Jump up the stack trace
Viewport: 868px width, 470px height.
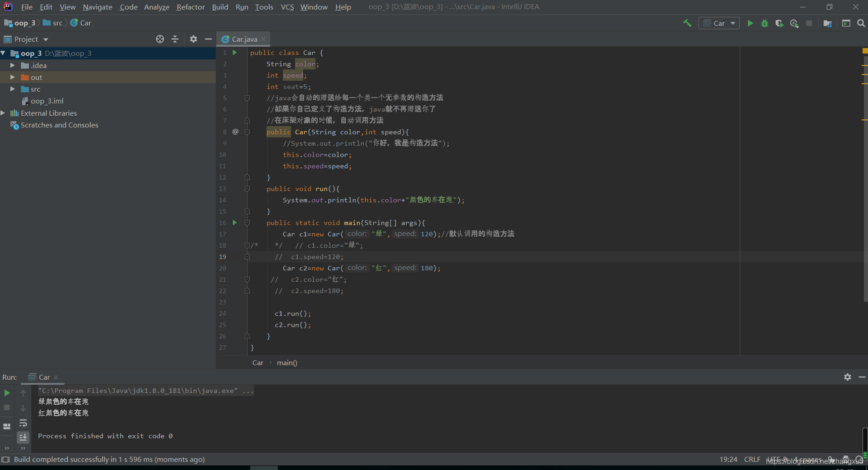tap(23, 393)
